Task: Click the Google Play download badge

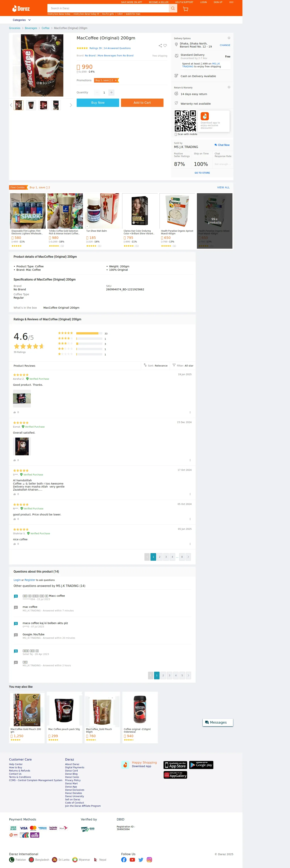Action: click(201, 765)
